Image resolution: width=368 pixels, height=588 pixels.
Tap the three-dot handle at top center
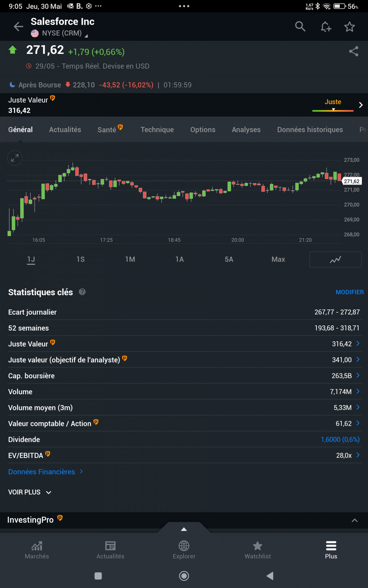point(184,6)
